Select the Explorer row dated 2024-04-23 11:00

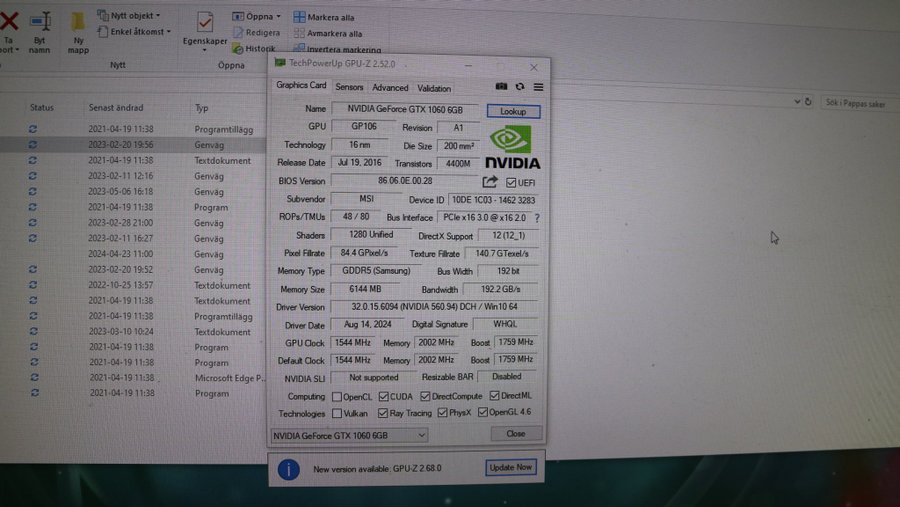tap(133, 254)
